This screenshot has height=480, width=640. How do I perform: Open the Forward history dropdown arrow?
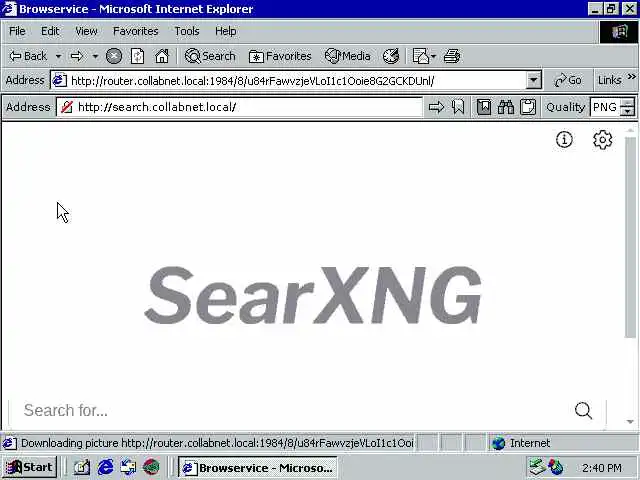[95, 56]
